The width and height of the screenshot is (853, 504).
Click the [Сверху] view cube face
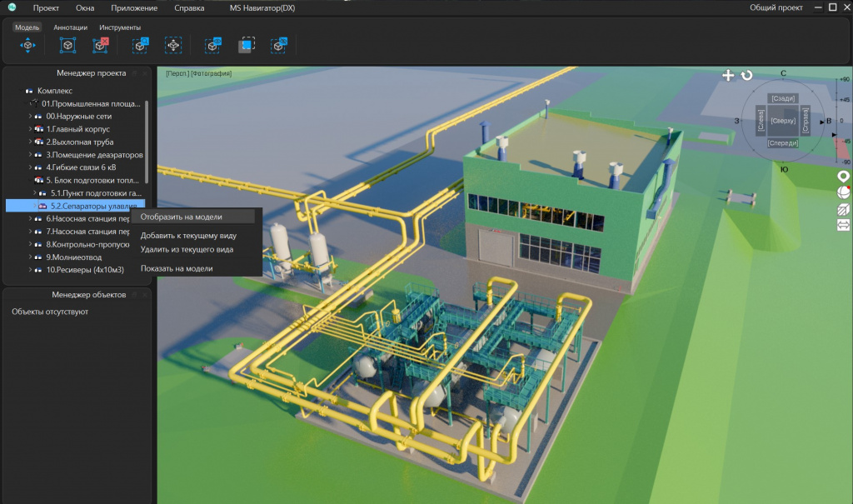pos(783,121)
